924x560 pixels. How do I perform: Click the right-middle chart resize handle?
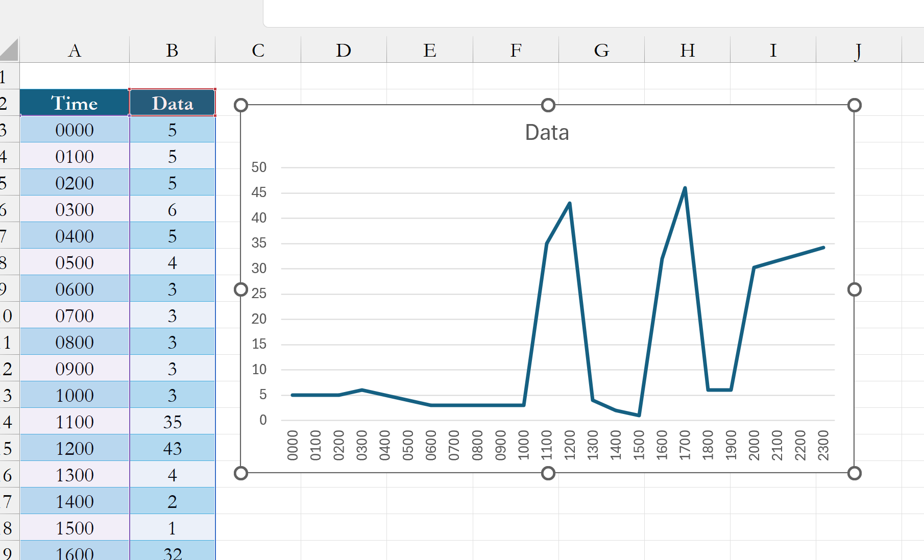coord(854,289)
